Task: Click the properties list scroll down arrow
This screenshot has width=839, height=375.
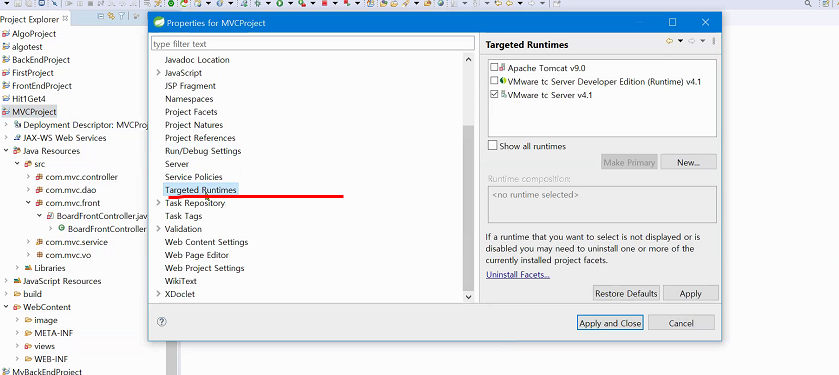Action: pyautogui.click(x=468, y=296)
